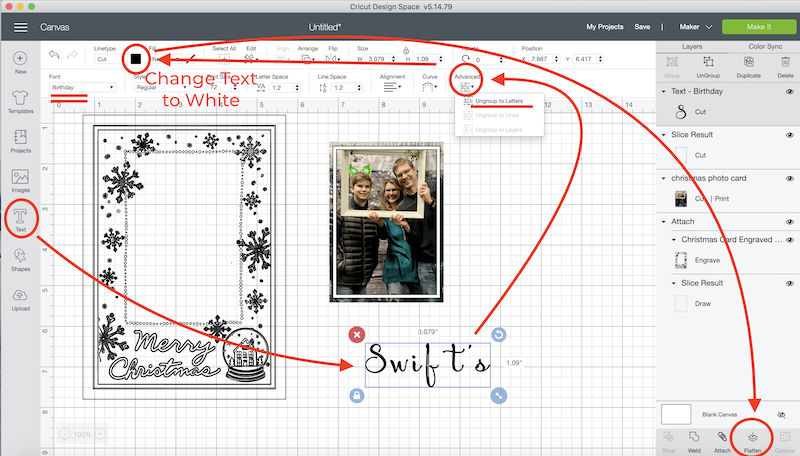Duplicate the selected layer
800x456 pixels.
[x=748, y=67]
